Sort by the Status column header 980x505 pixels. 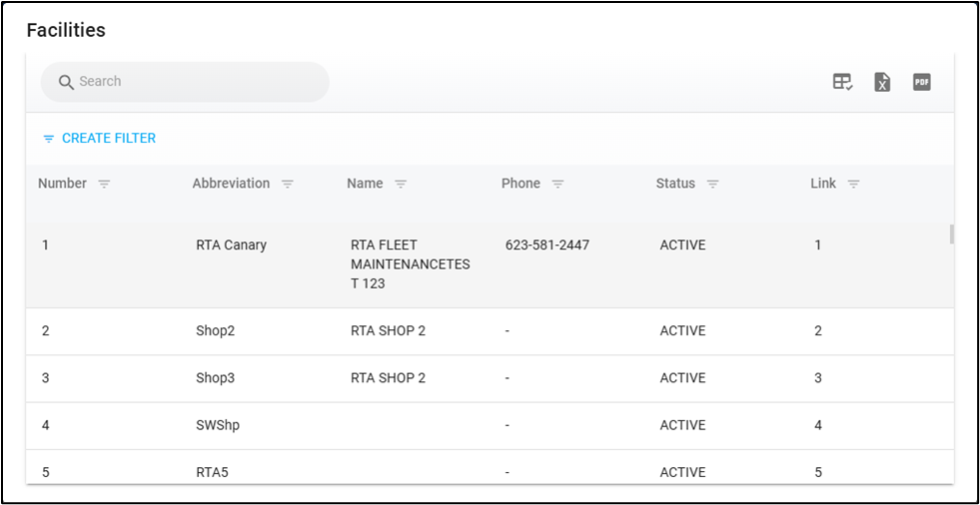click(675, 184)
